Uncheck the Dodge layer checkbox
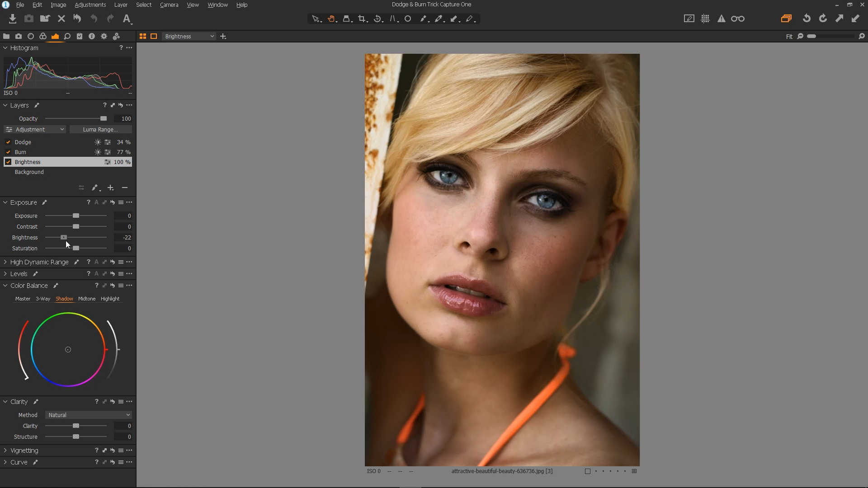 tap(8, 142)
